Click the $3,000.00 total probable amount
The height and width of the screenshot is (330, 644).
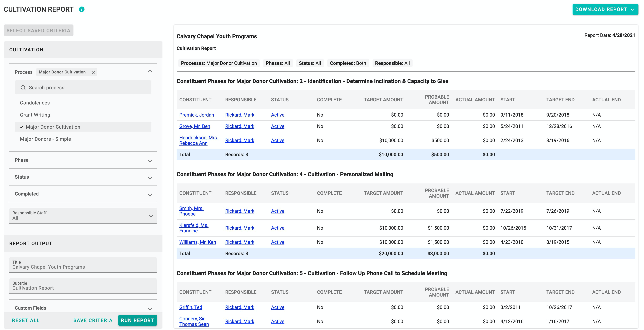(438, 253)
